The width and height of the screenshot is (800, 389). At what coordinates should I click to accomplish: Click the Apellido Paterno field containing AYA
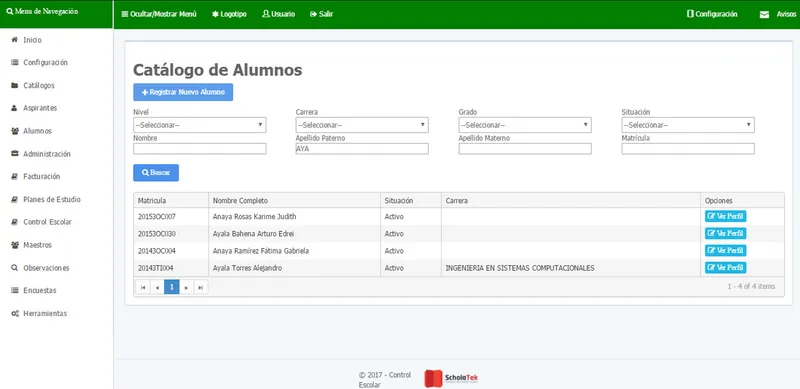(362, 149)
